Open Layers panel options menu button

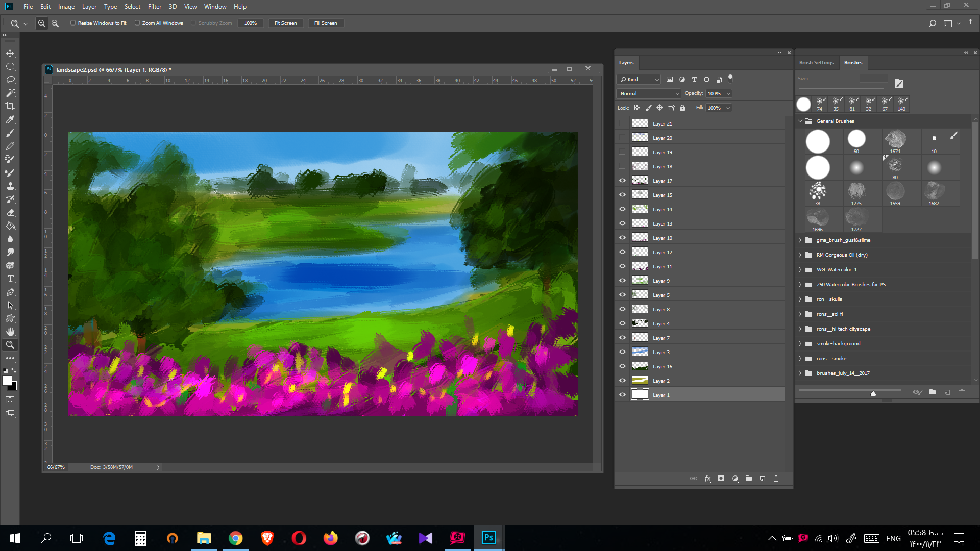pyautogui.click(x=787, y=63)
